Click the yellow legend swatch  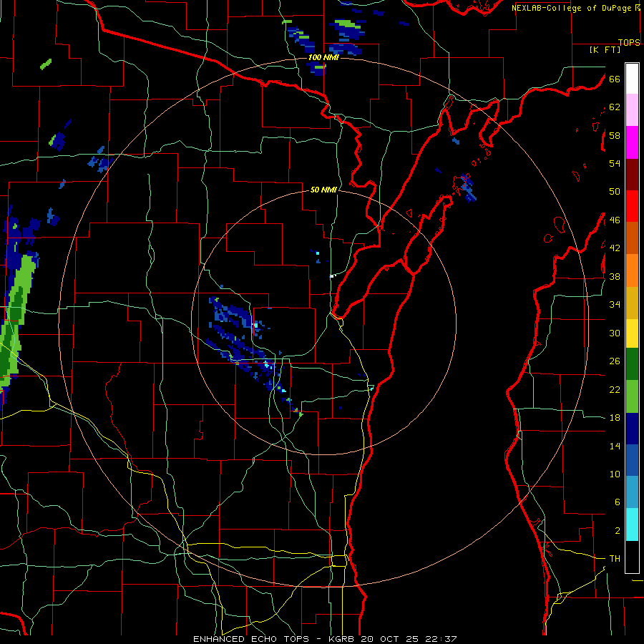(x=632, y=333)
